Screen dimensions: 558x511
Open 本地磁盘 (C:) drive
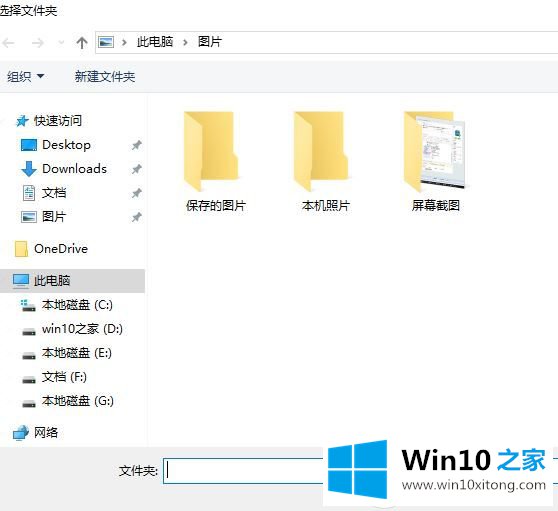(77, 305)
